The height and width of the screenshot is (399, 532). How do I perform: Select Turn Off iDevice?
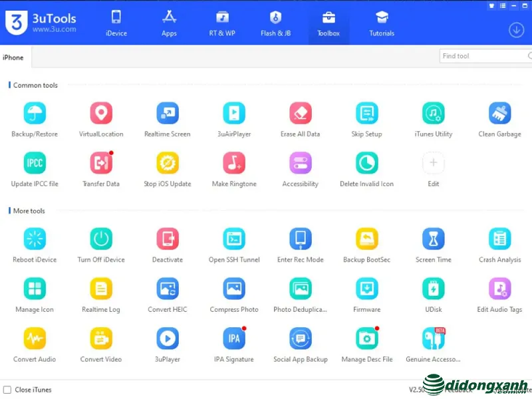pos(101,239)
